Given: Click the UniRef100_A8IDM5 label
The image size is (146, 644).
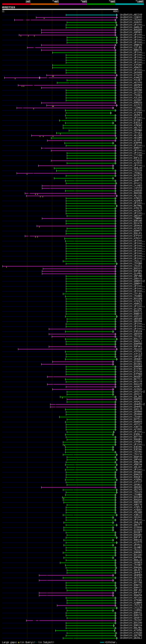Looking at the screenshot, I should 131,138.
